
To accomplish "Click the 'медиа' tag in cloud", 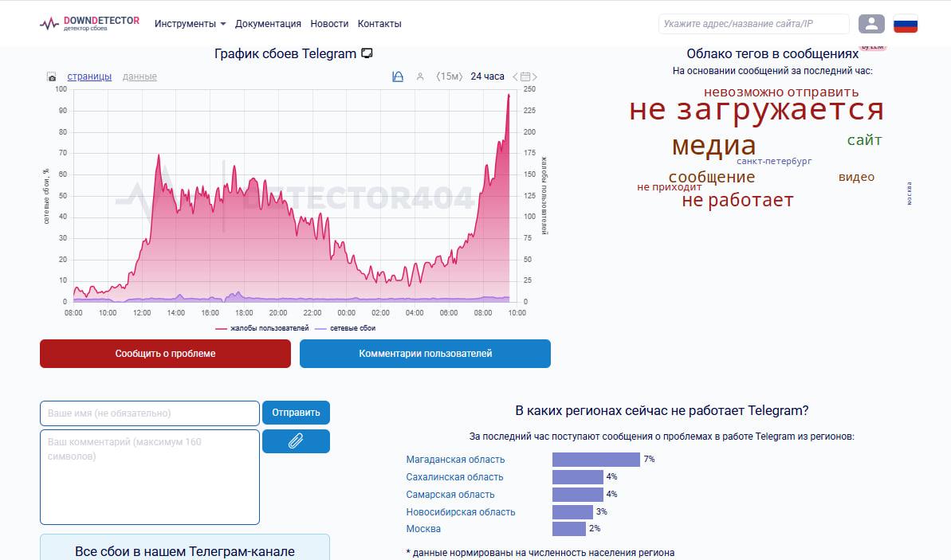I will click(714, 146).
